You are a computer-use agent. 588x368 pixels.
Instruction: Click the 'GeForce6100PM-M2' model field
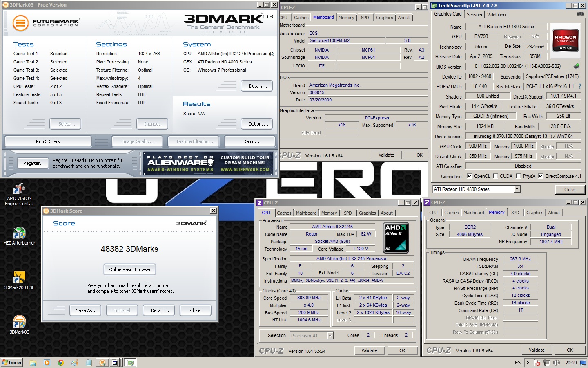[x=346, y=40]
